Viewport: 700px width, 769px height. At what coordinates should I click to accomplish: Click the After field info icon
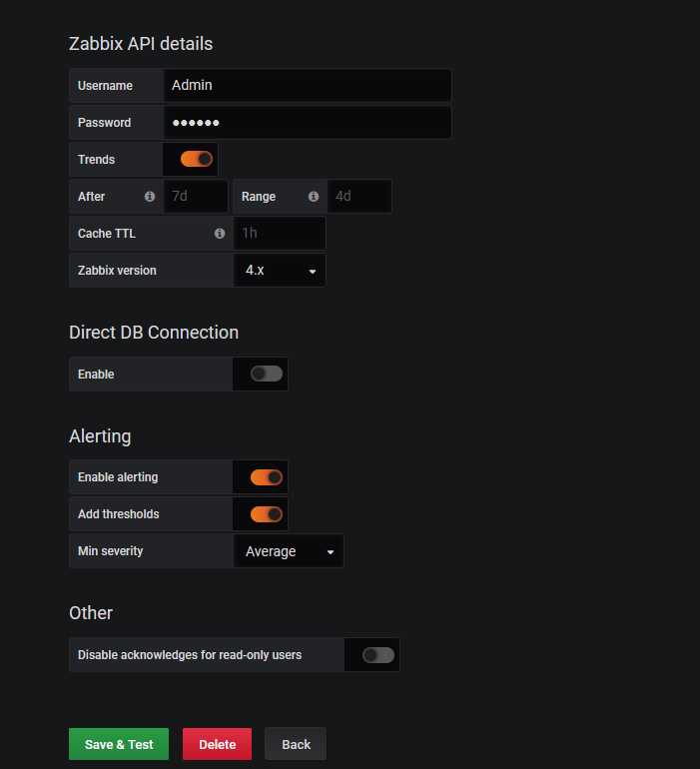(150, 196)
